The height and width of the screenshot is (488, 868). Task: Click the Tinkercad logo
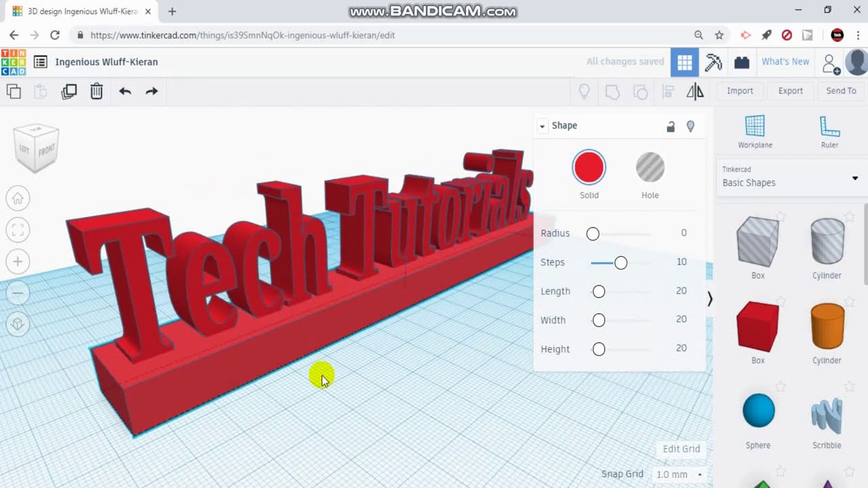[x=14, y=62]
